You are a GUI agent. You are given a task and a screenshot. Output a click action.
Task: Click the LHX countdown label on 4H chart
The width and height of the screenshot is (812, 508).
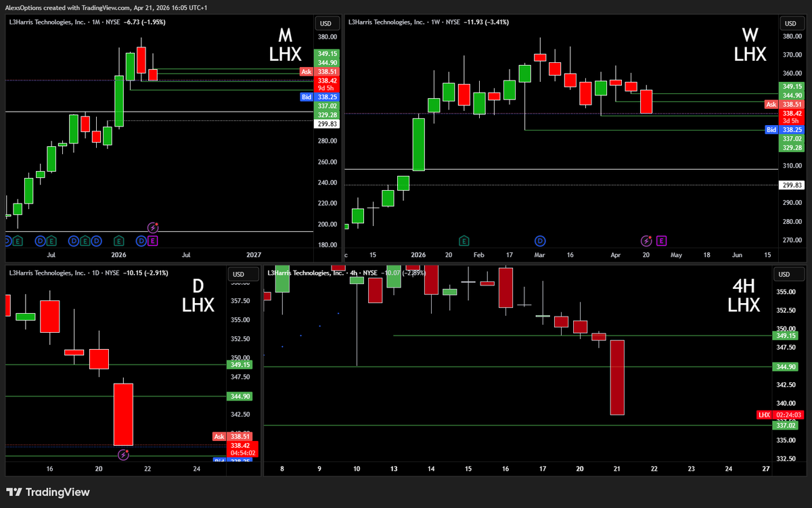tap(781, 415)
